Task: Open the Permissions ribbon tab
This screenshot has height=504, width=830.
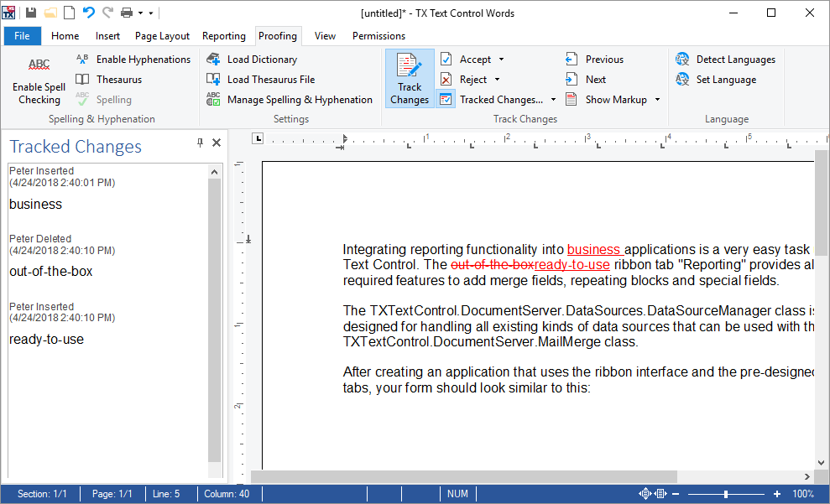Action: point(379,36)
